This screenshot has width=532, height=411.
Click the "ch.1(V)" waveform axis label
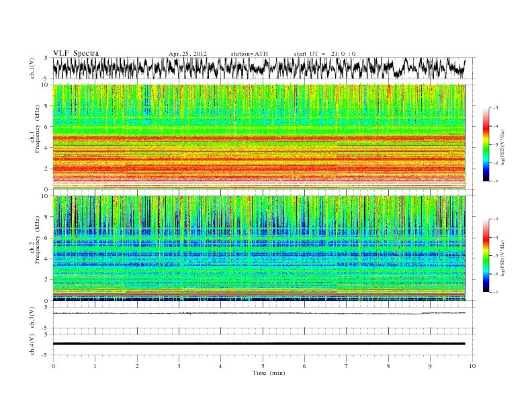point(32,68)
